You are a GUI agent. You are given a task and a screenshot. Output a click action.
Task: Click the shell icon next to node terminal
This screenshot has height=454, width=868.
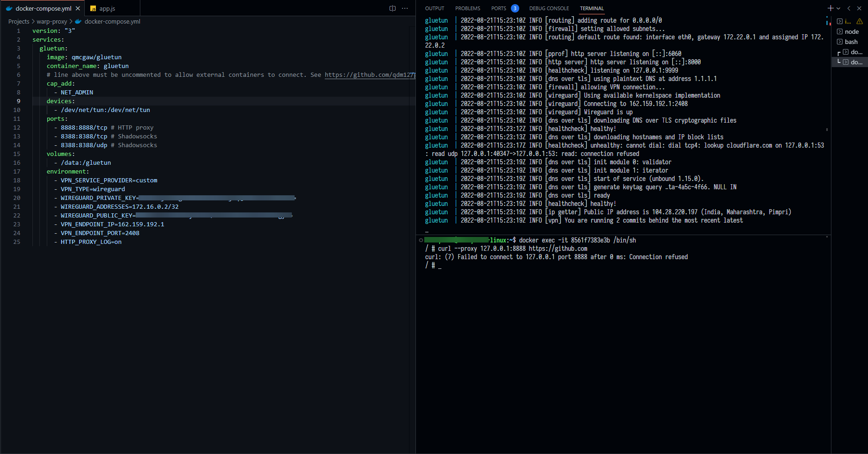[839, 31]
